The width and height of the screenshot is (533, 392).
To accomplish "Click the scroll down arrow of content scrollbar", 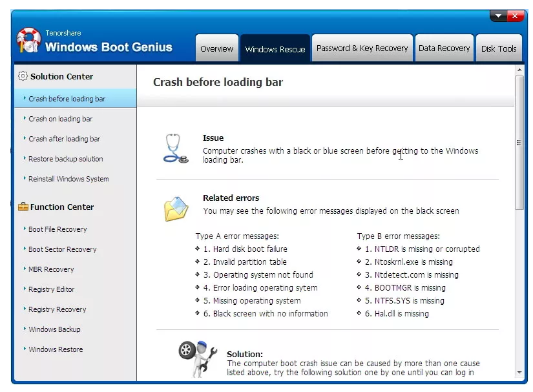I will point(519,373).
